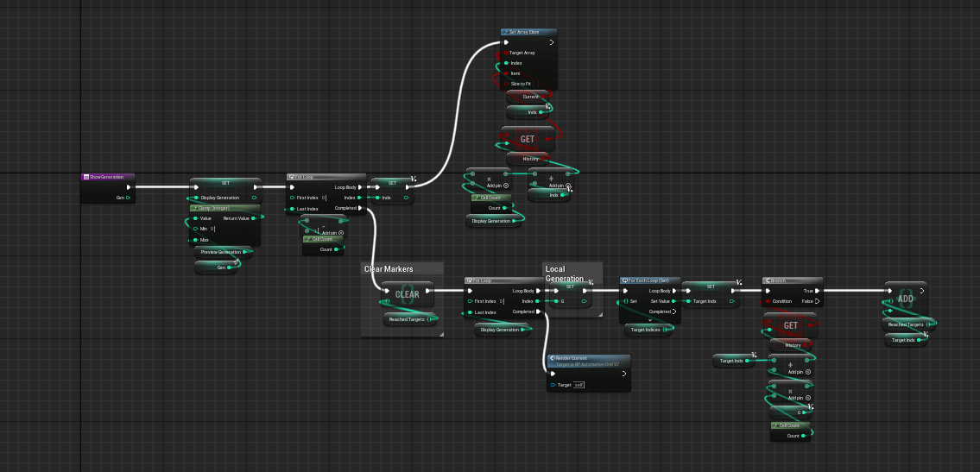Screen dimensions: 980x472
Task: Select the History node under Branch's GET
Action: point(791,345)
